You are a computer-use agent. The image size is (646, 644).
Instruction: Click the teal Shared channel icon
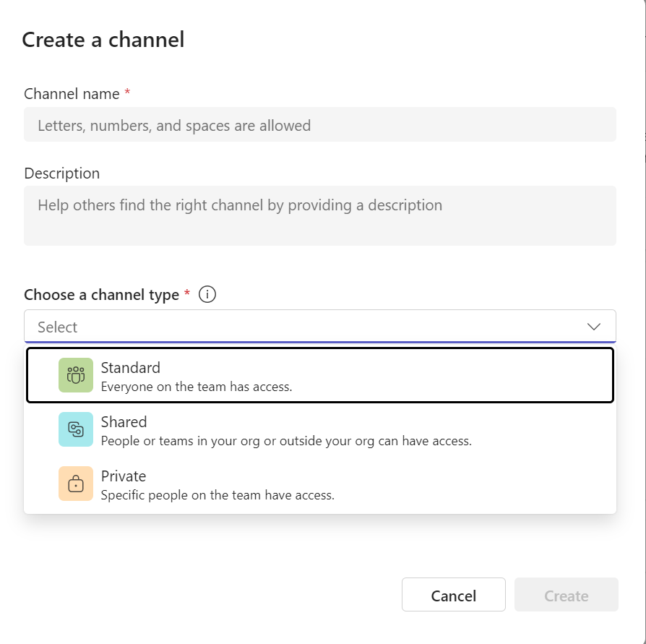pos(76,429)
